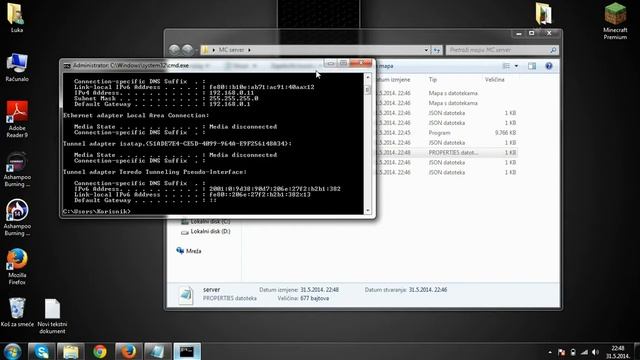
Task: Toggle the Explorer preview pane button
Action: (x=532, y=66)
